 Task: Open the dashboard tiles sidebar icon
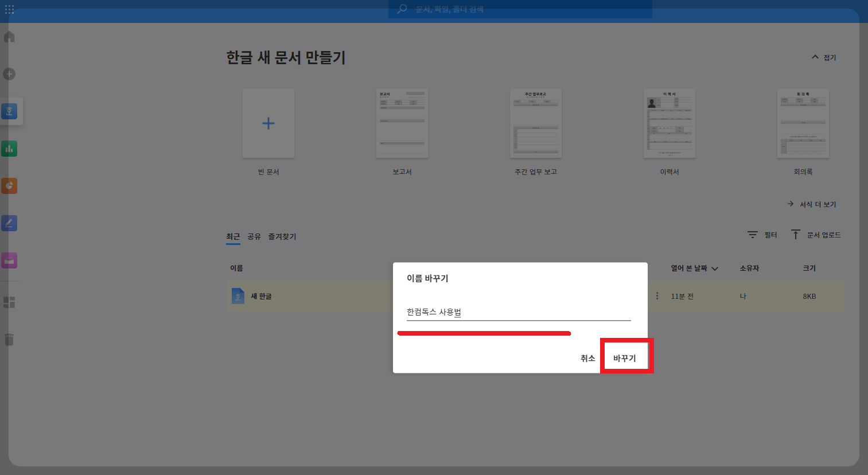click(x=9, y=302)
